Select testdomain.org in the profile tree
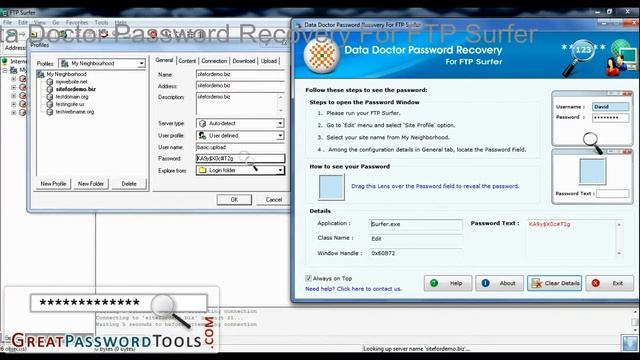 click(x=72, y=97)
